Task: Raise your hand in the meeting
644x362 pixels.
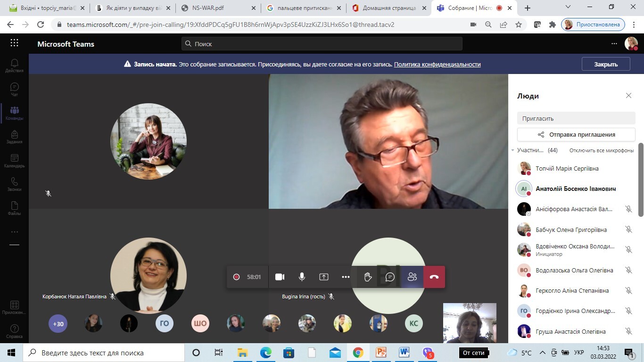Action: [x=368, y=277]
